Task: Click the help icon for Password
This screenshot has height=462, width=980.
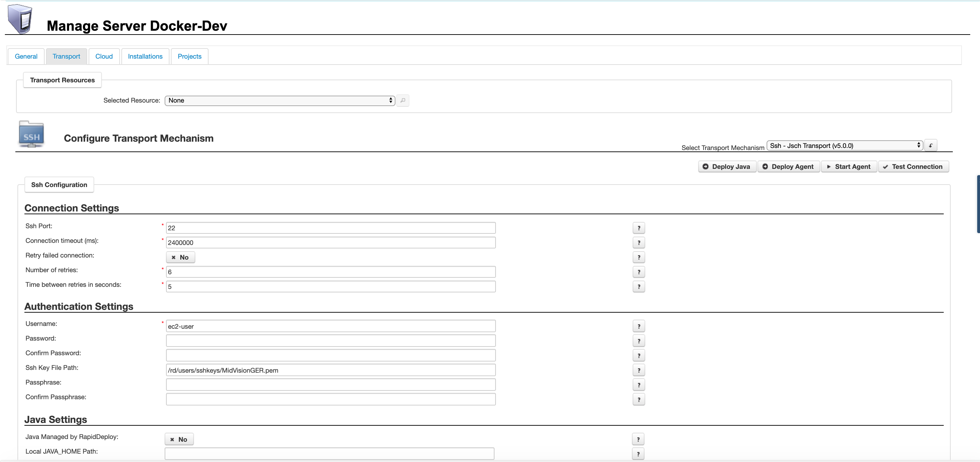Action: point(639,341)
